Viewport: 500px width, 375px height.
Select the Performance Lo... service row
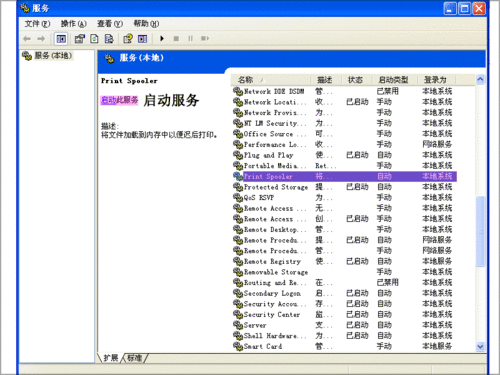pos(344,144)
